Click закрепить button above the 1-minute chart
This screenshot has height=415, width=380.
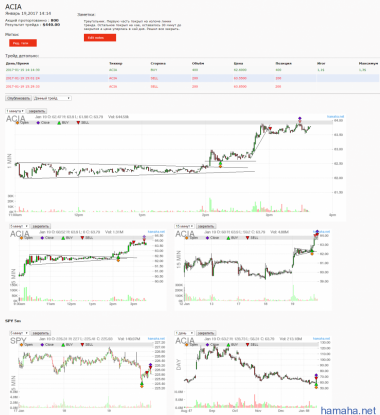tap(37, 111)
